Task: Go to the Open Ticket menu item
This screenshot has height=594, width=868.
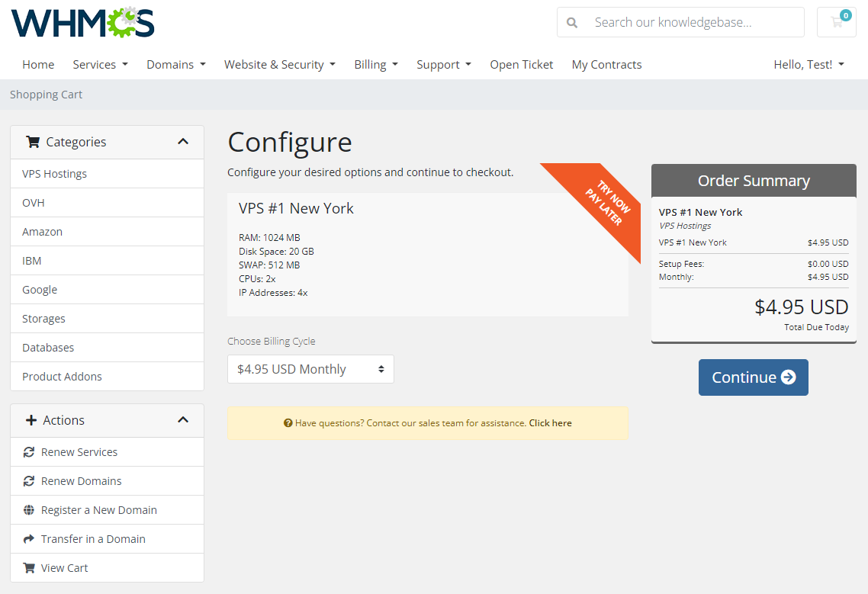Action: pyautogui.click(x=521, y=64)
